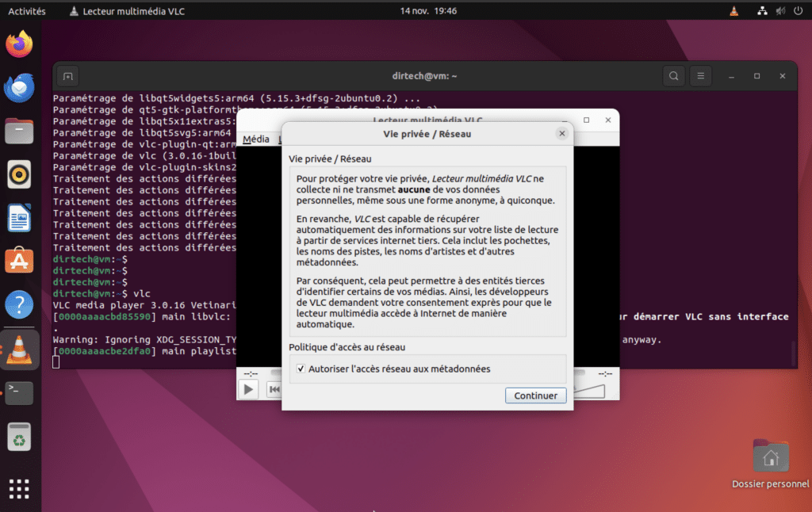Open the clock and calendar at 14 nov. 19:46
Screen dimensions: 812x512
428,11
